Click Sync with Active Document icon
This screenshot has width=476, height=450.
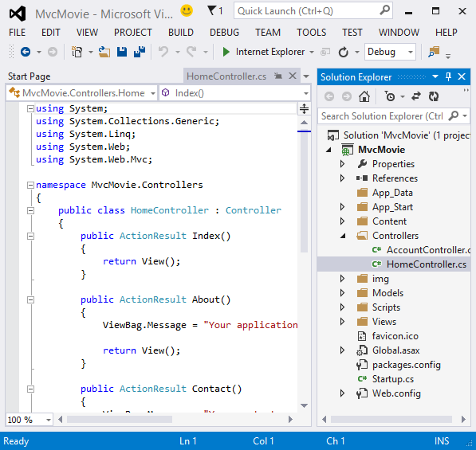click(x=416, y=96)
